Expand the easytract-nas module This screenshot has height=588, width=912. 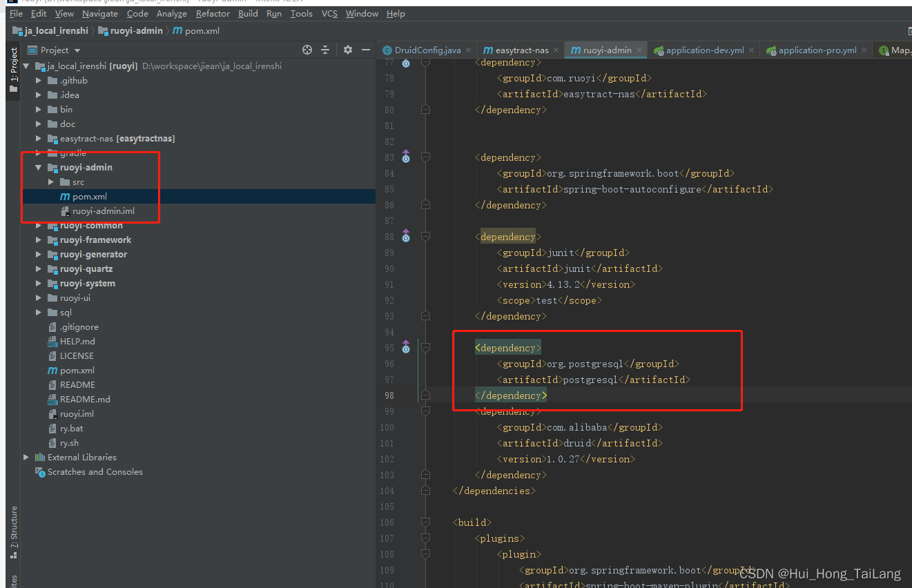pyautogui.click(x=39, y=138)
